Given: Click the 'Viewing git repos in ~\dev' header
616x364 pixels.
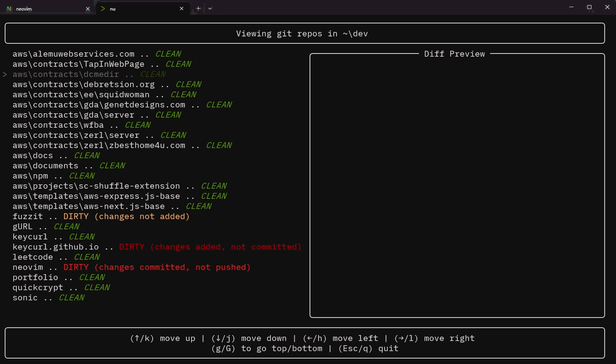Looking at the screenshot, I should [x=302, y=34].
